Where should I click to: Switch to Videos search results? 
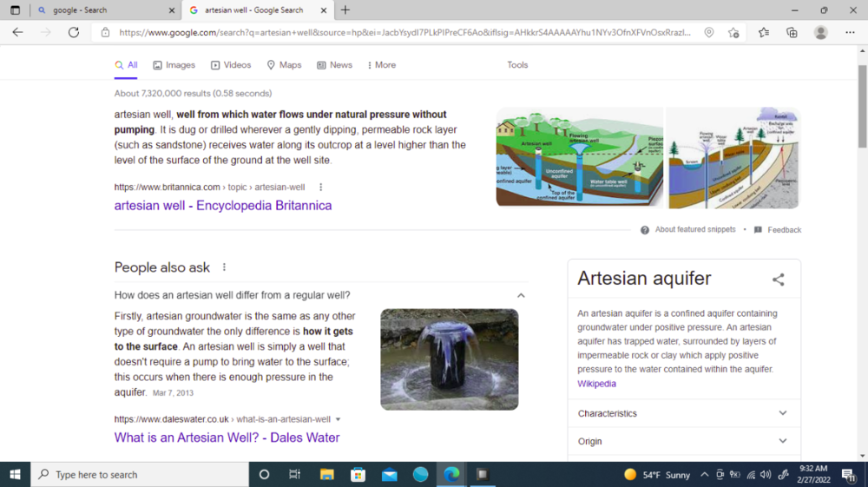click(231, 65)
